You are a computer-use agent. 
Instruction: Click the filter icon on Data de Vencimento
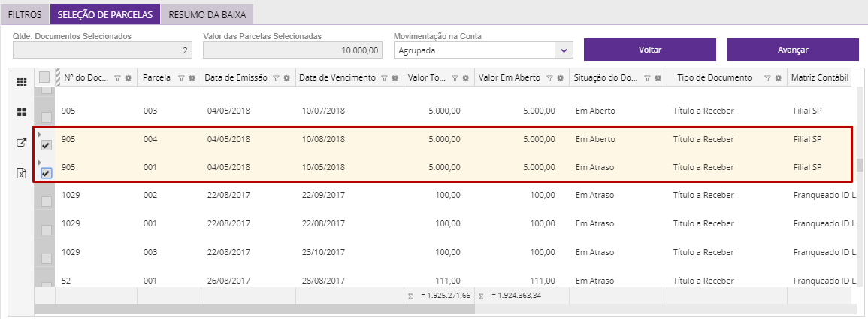(x=384, y=78)
